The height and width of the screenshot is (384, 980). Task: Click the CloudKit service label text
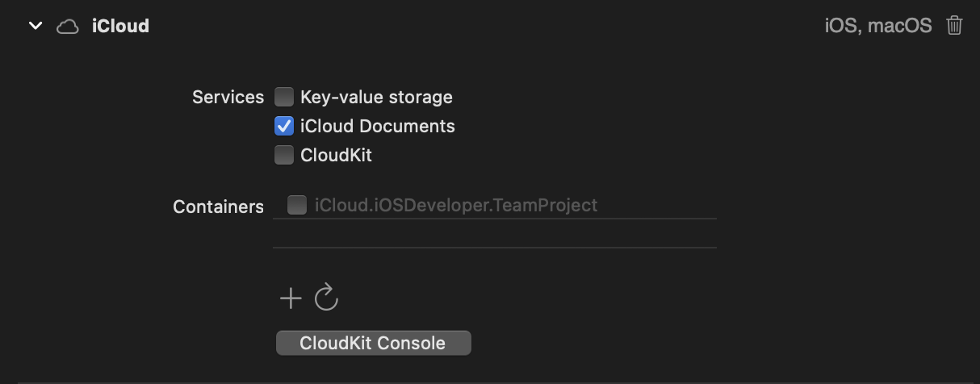pos(336,156)
